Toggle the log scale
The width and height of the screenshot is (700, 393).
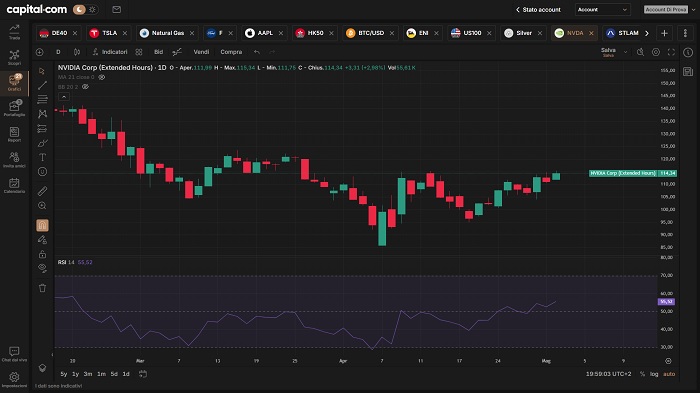[x=654, y=374]
